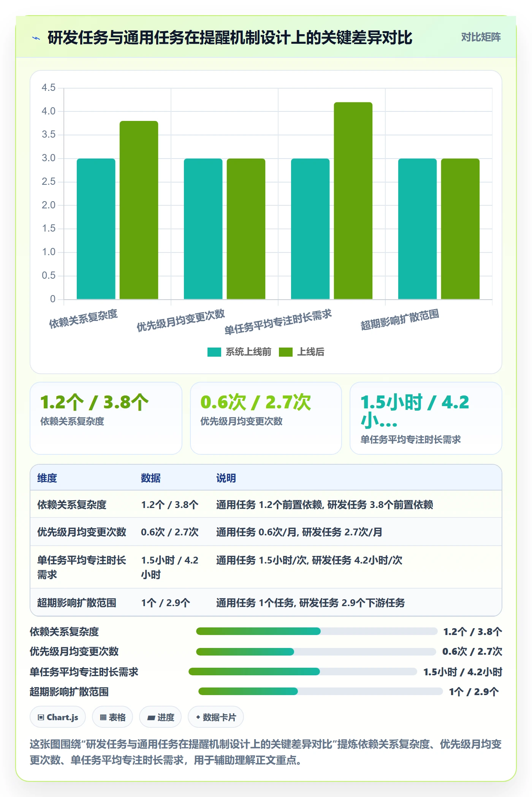532x797 pixels.
Task: Click table cell 通用任务 1个任务, 研发任务 2.9个下游任务
Action: 310,603
